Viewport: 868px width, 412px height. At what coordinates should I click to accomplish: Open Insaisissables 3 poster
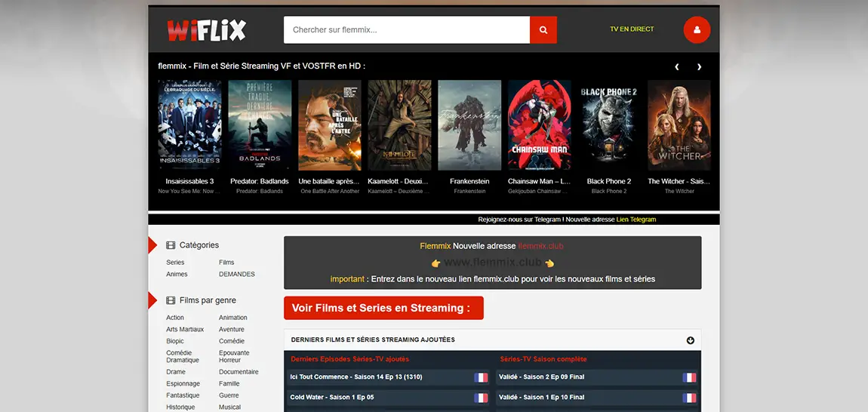[189, 125]
